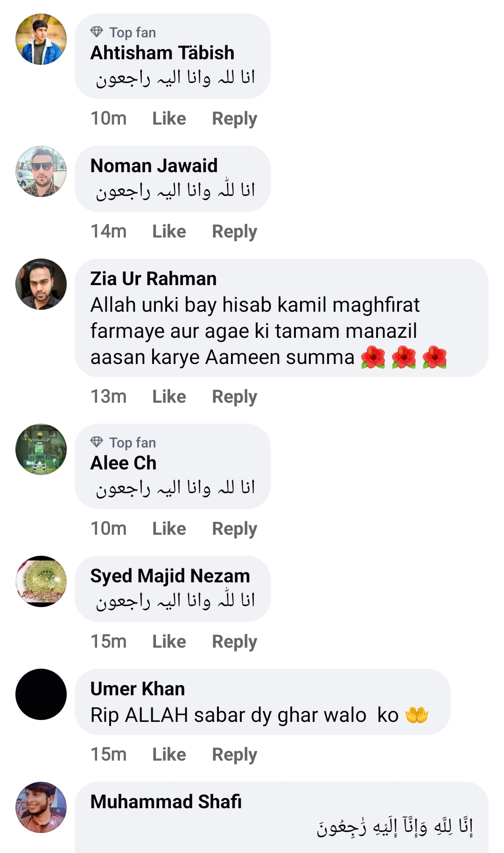This screenshot has height=853, width=504.
Task: Open Muhammad Shafi's profile photo
Action: coord(41,807)
